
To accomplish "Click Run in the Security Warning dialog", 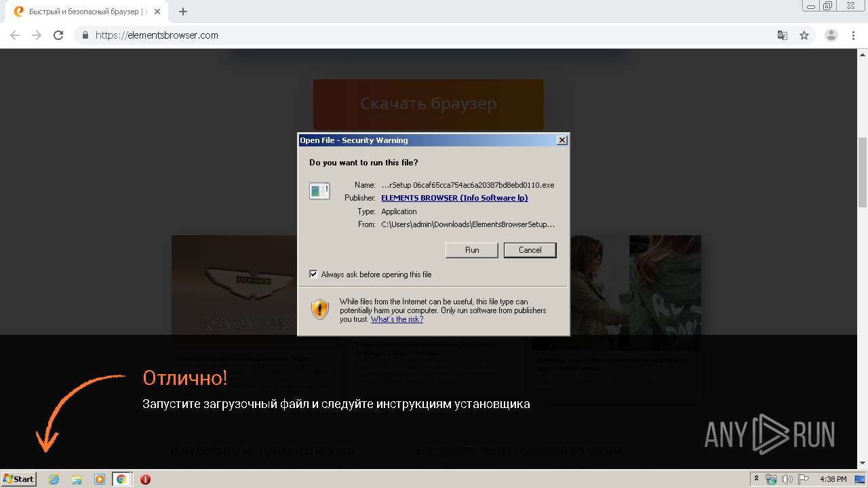I will 471,250.
